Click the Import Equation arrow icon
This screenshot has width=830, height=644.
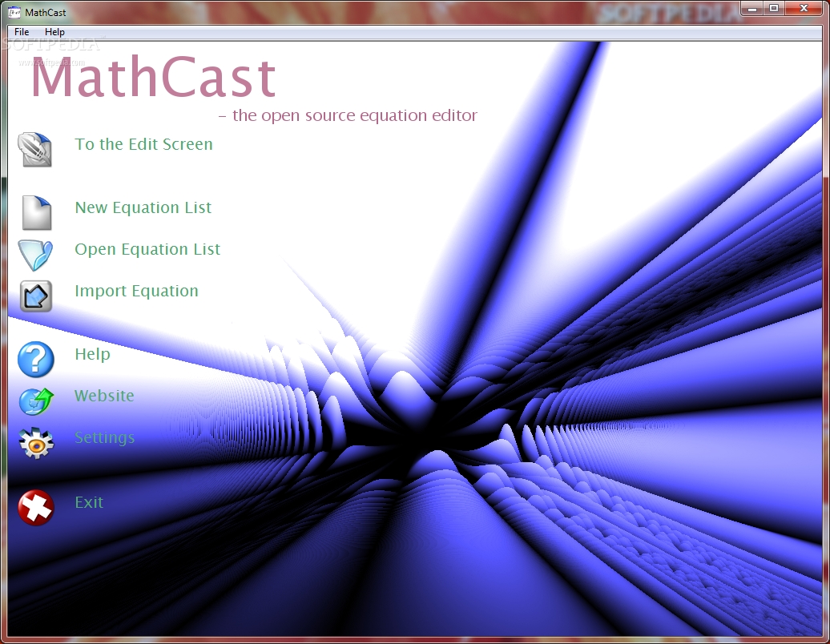[x=36, y=296]
